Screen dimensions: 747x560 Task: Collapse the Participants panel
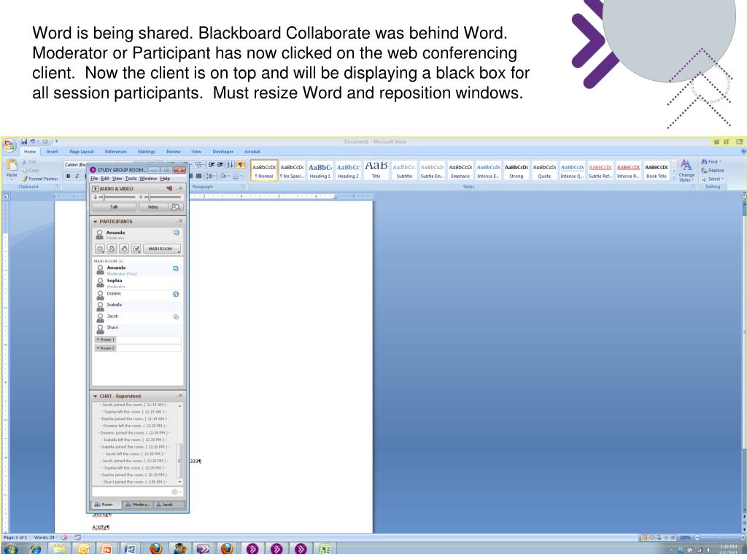pos(96,222)
